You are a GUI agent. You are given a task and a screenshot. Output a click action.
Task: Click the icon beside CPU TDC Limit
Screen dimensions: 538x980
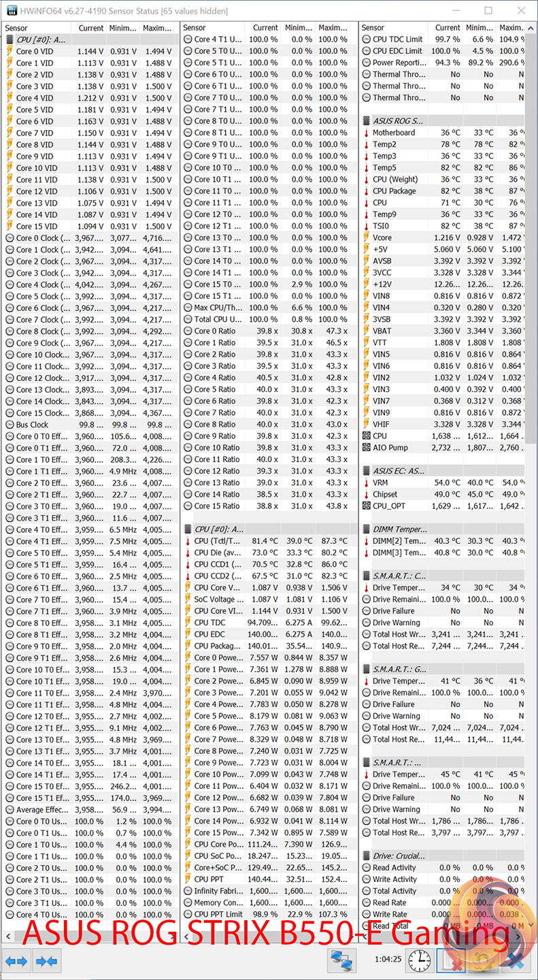[x=366, y=39]
